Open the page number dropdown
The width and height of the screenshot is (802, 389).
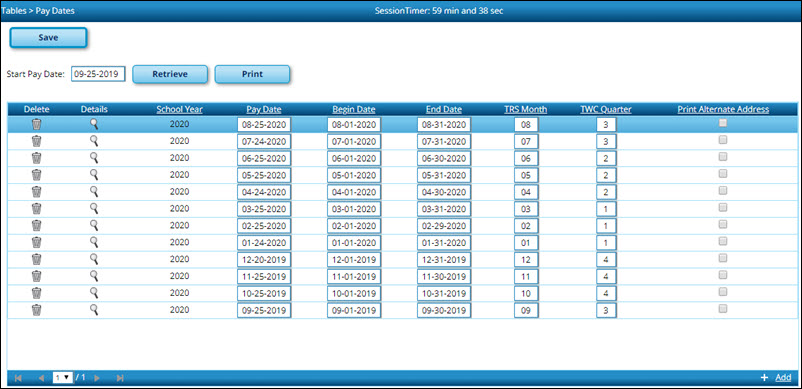(62, 378)
